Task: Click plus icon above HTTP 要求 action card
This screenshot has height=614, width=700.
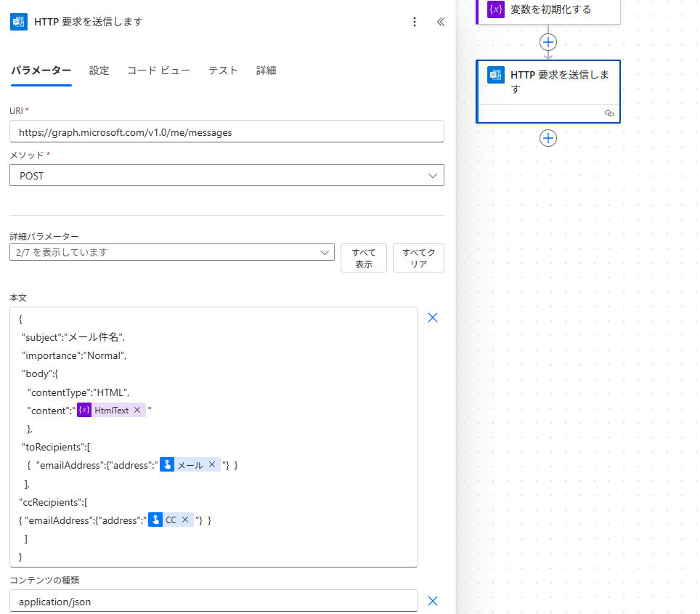Action: [548, 42]
